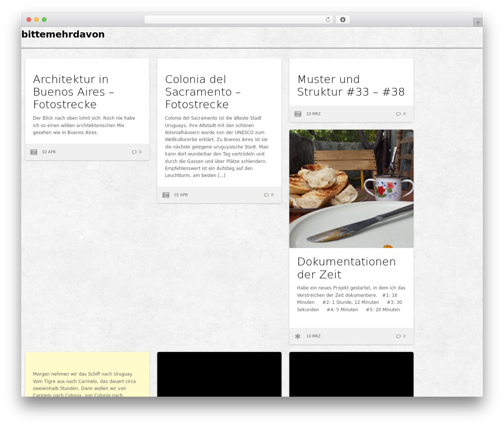Add a new browser tab with plus

point(478,22)
